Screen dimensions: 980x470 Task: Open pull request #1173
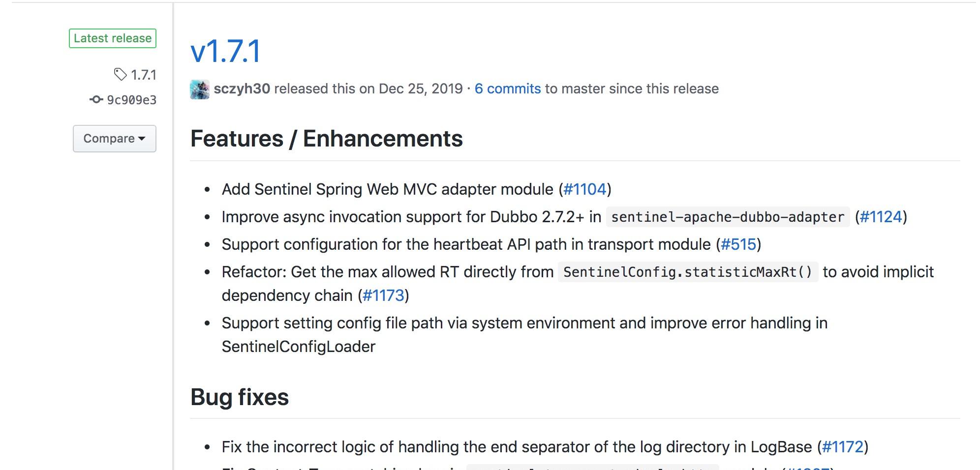pos(383,295)
